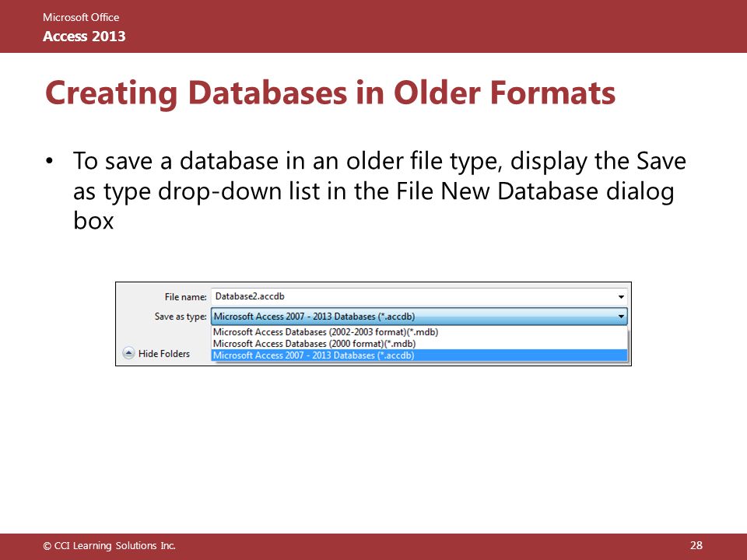Click the Save as type: label

pos(180,317)
